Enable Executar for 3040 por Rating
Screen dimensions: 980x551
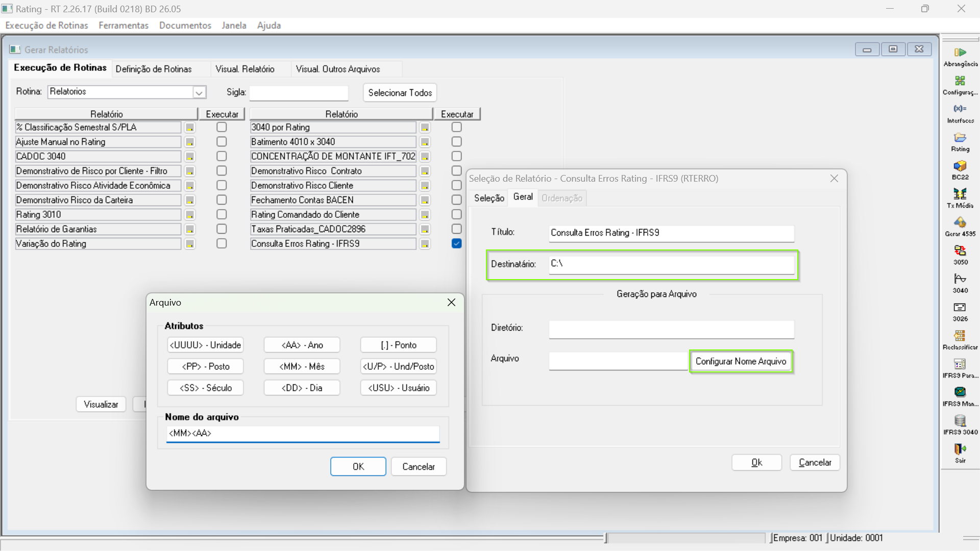click(457, 127)
